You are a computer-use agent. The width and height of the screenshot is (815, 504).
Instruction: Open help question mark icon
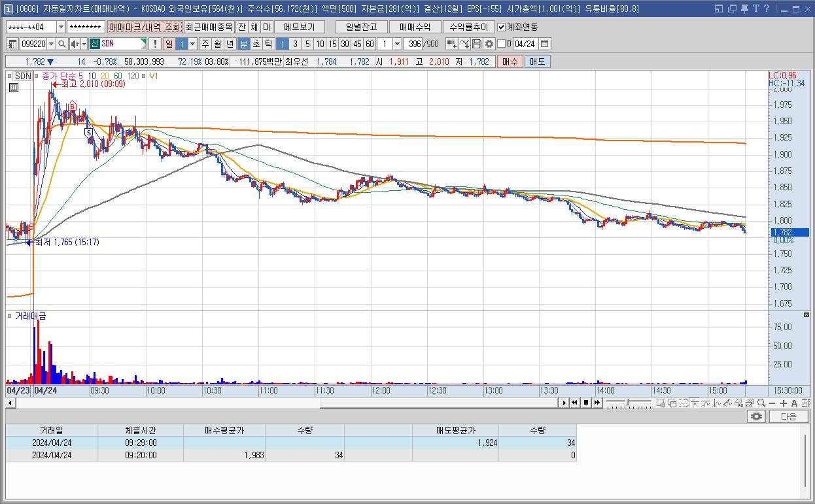[766, 8]
